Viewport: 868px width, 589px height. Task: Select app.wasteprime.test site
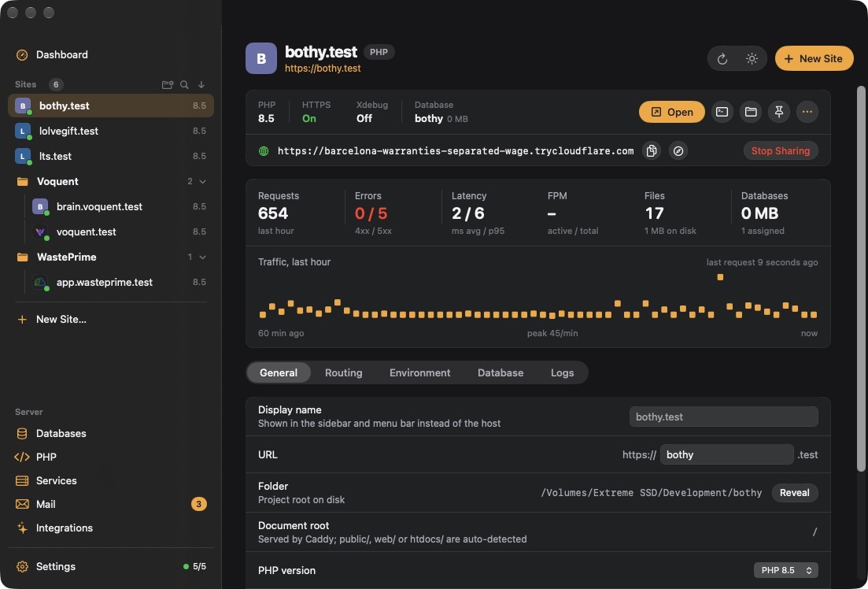click(119, 282)
